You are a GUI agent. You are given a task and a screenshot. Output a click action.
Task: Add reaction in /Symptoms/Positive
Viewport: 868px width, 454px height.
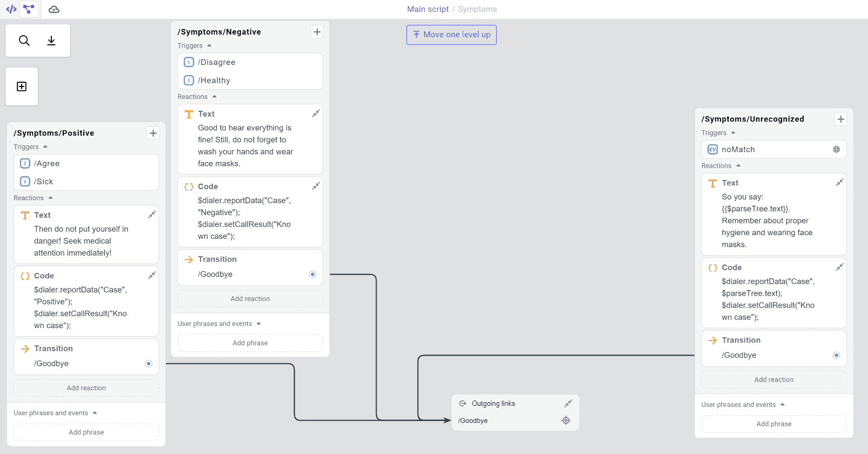point(86,388)
